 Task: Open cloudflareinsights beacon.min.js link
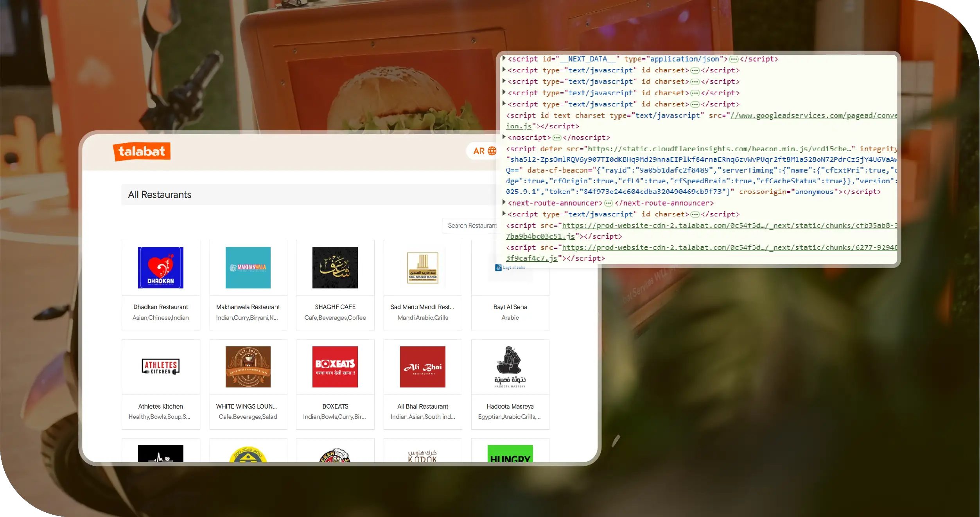coord(720,149)
